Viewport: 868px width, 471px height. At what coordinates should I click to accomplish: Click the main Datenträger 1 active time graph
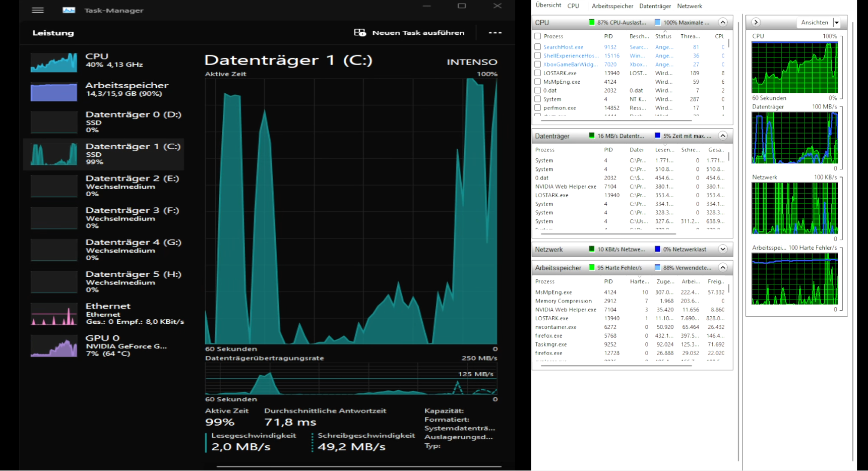click(351, 211)
